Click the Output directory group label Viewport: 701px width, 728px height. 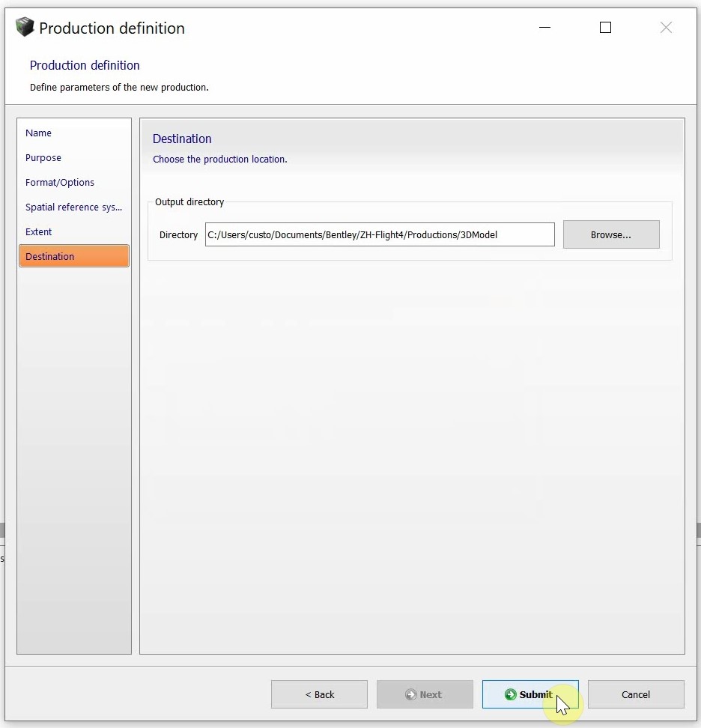point(189,202)
